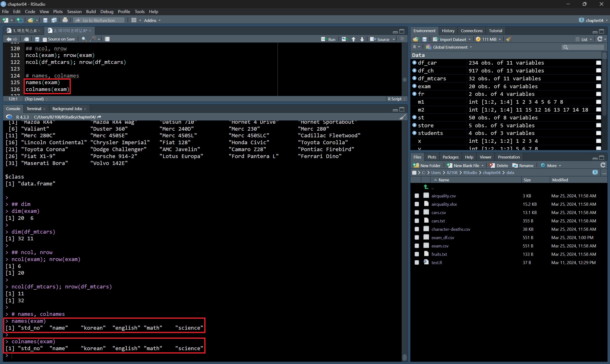
Task: Open the cars.csv file link
Action: pos(439,213)
